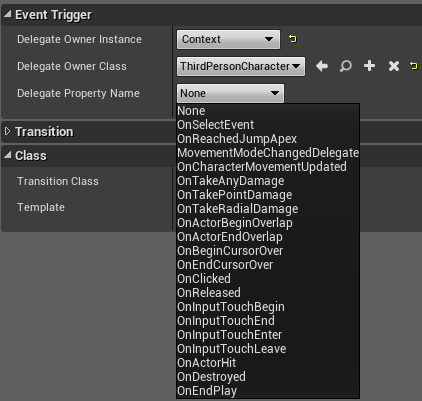422x401 pixels.
Task: Click the Delegate Property Name label
Action: coord(78,93)
